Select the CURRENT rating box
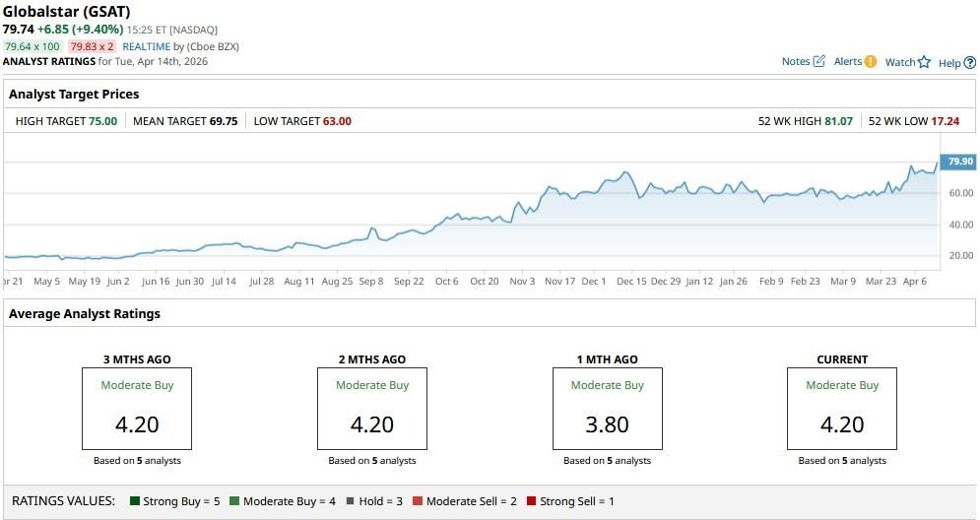The image size is (980, 520). [842, 409]
